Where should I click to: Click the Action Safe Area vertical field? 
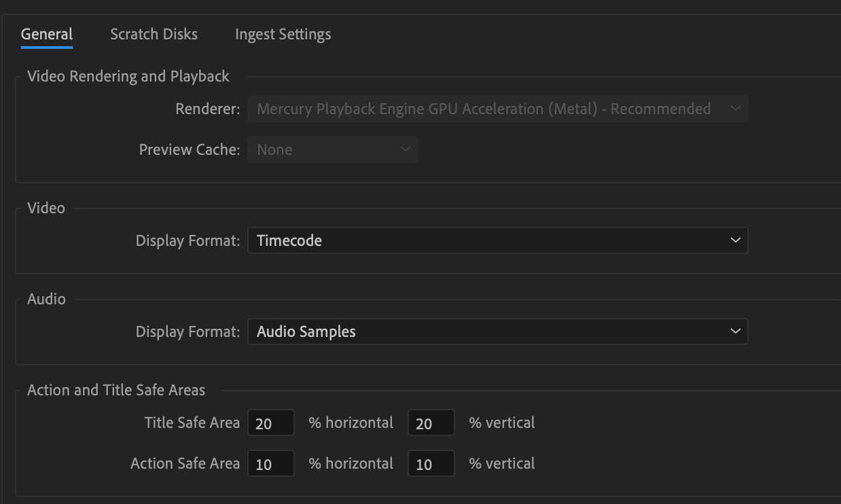click(431, 464)
